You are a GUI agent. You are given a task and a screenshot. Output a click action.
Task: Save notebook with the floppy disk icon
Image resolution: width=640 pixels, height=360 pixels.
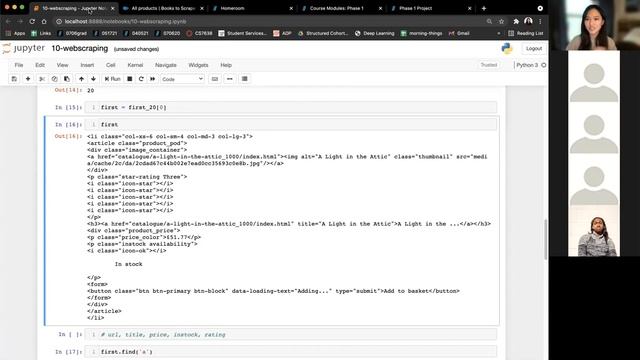coord(14,79)
